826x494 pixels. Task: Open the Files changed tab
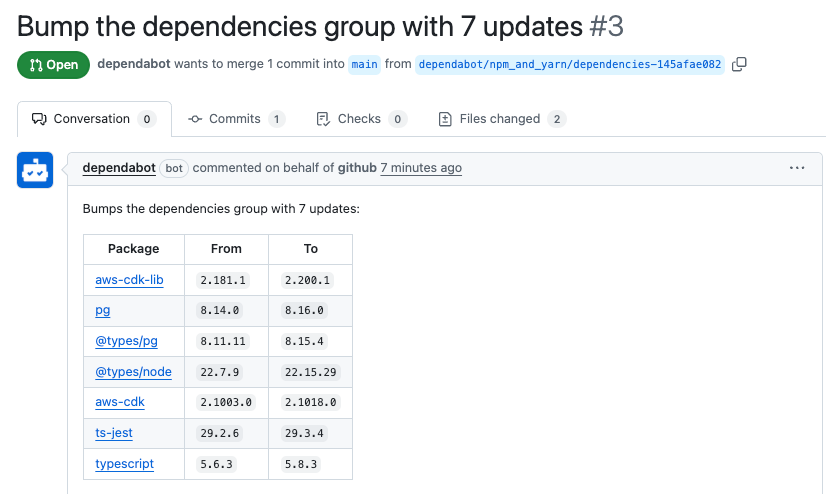(x=502, y=119)
